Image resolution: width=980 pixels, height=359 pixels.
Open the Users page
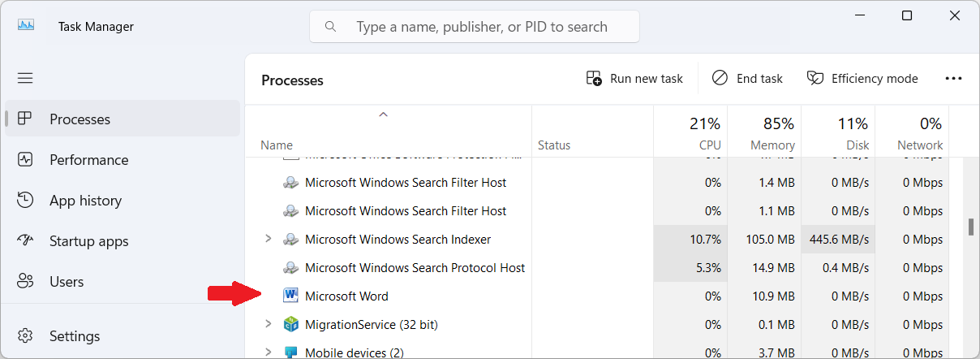point(122,281)
